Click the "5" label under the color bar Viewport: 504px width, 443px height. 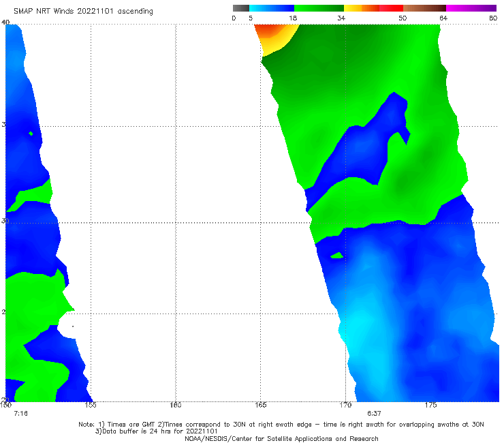[x=251, y=18]
